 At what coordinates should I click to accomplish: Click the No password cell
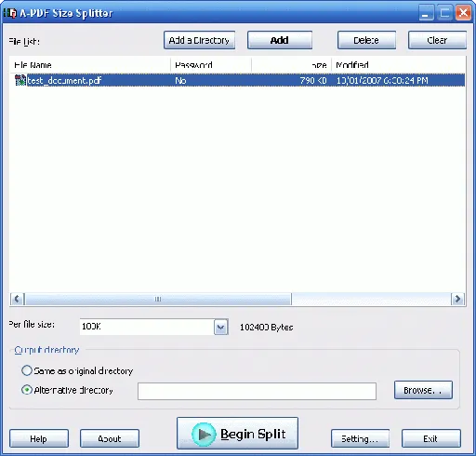coord(180,80)
